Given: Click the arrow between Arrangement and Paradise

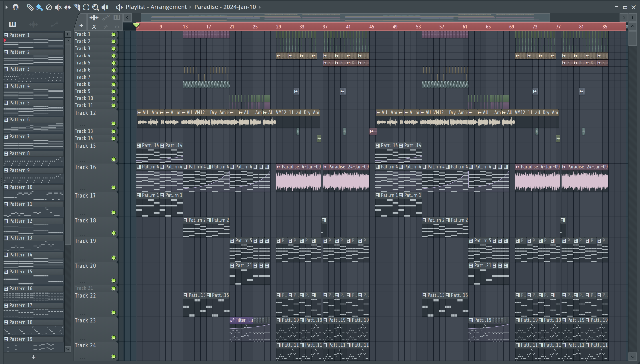Looking at the screenshot, I should (x=190, y=7).
